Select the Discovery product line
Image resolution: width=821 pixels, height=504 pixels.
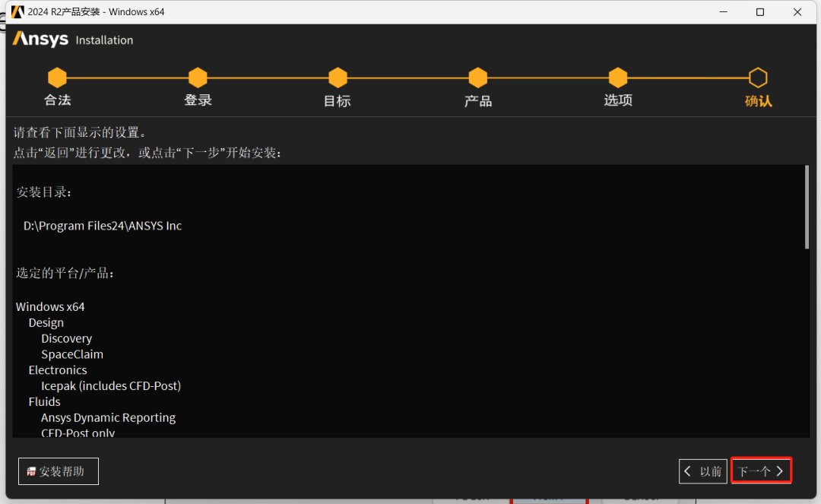[x=66, y=338]
